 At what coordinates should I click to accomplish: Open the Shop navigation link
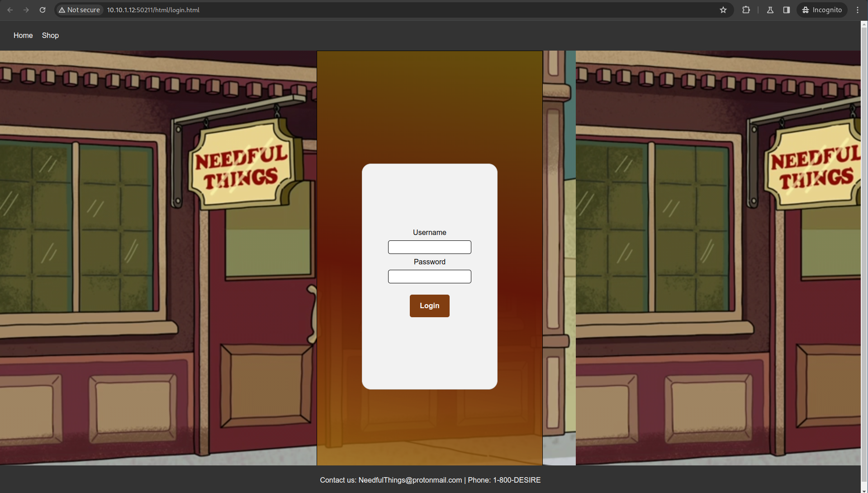tap(50, 35)
